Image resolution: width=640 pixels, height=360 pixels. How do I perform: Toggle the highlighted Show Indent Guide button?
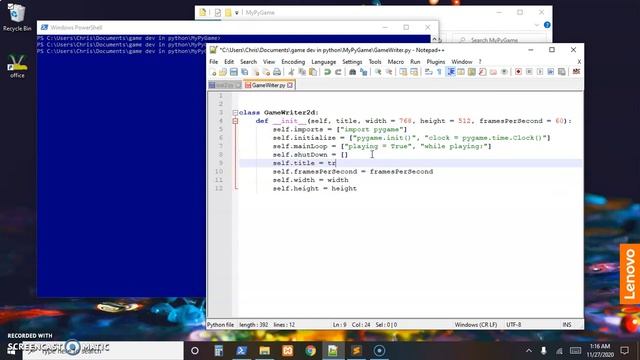coord(451,72)
